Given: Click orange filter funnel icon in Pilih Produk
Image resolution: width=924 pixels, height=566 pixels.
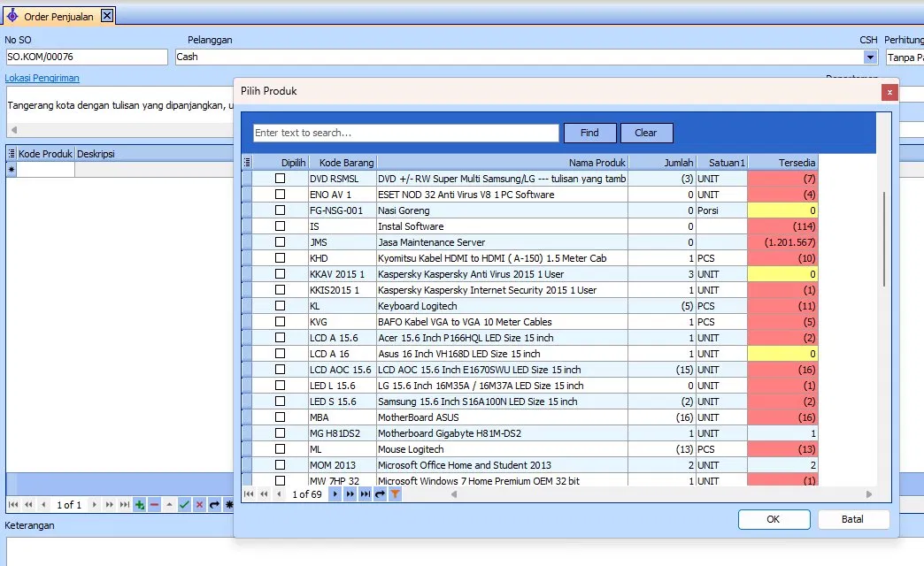Looking at the screenshot, I should point(396,494).
